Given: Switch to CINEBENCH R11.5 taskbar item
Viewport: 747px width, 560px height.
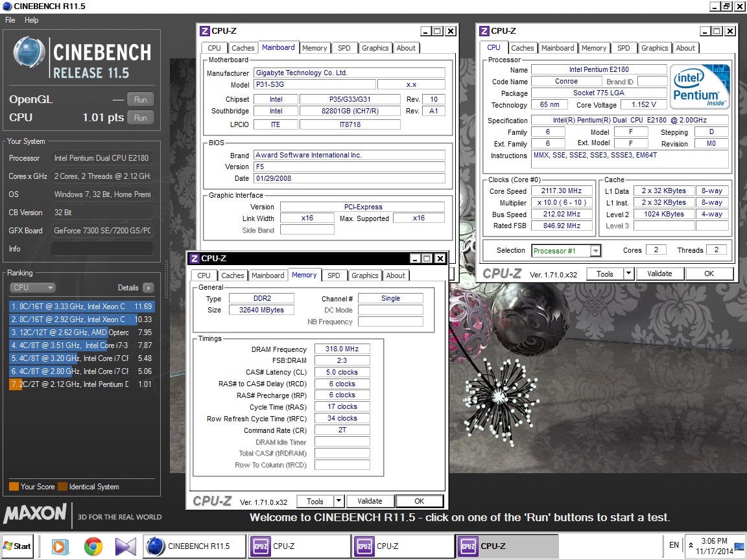Looking at the screenshot, I should pos(195,546).
